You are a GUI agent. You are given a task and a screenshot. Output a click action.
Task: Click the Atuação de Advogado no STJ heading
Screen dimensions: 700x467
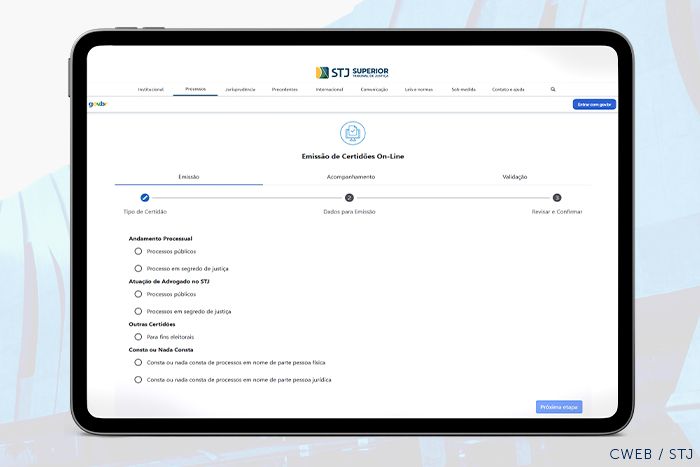click(169, 281)
